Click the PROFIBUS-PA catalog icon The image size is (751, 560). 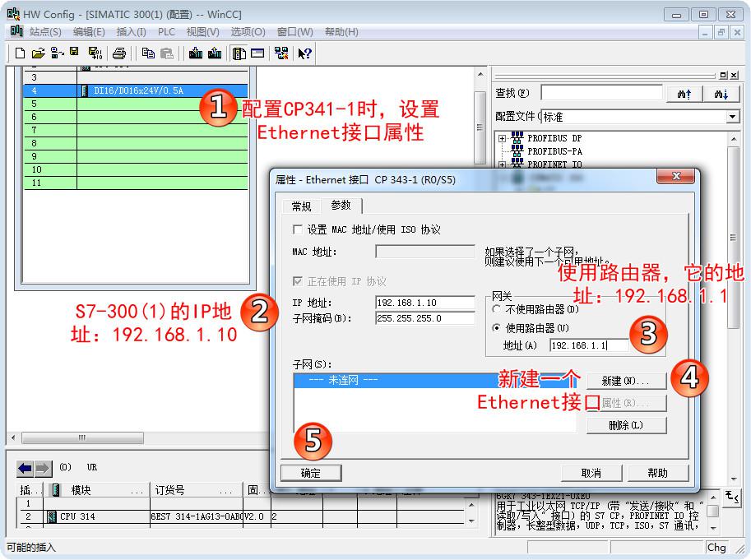517,150
